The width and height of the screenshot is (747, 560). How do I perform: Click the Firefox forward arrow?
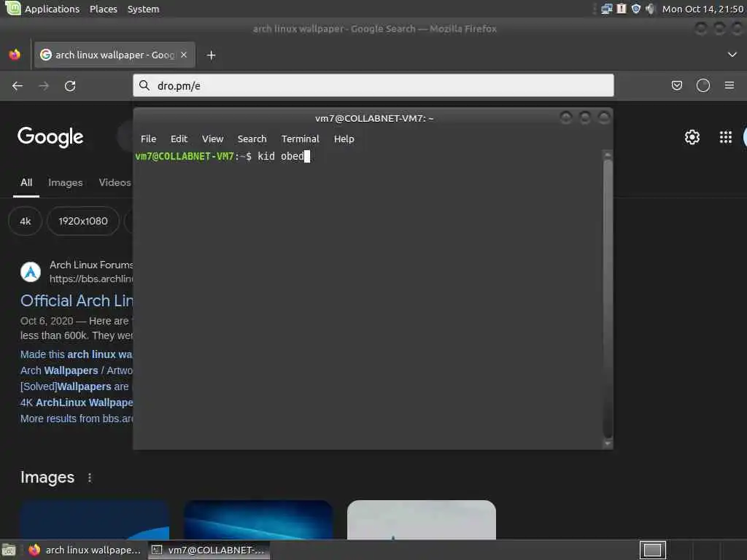pos(44,86)
